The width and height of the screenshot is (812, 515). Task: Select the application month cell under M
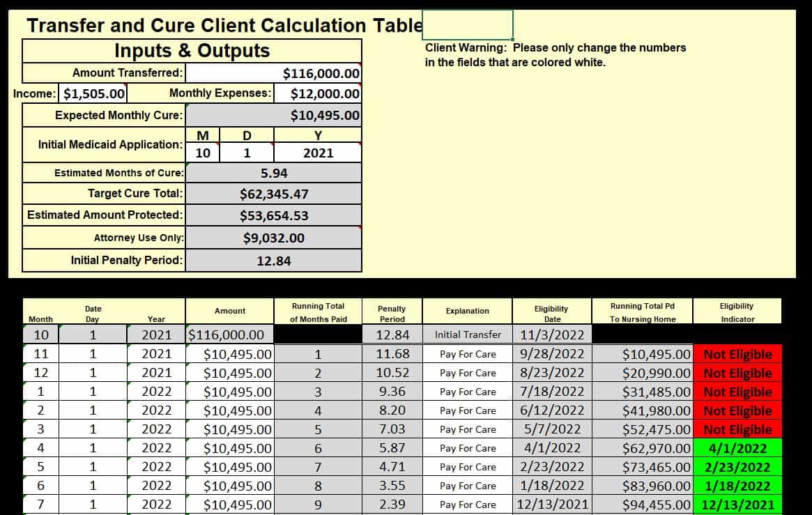coord(202,153)
